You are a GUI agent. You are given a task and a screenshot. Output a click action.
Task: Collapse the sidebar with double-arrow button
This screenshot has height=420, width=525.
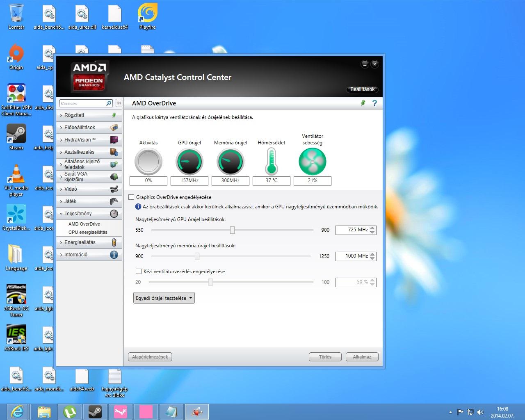click(x=119, y=103)
